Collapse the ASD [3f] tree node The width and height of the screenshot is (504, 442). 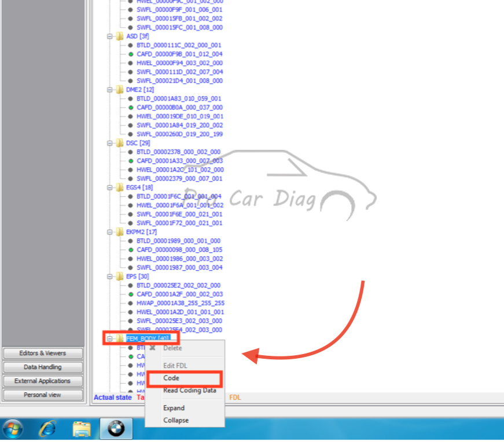pos(109,36)
